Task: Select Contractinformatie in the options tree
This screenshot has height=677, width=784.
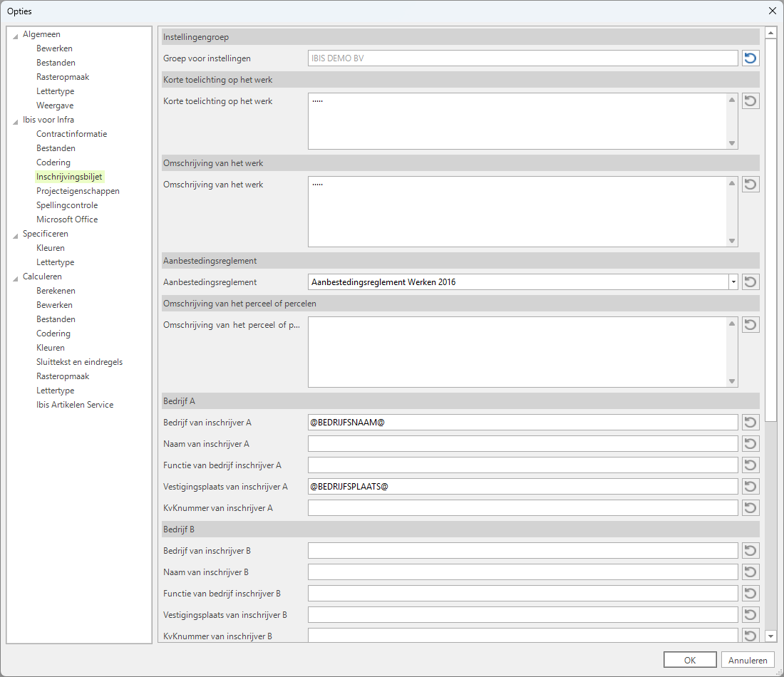Action: (x=71, y=134)
